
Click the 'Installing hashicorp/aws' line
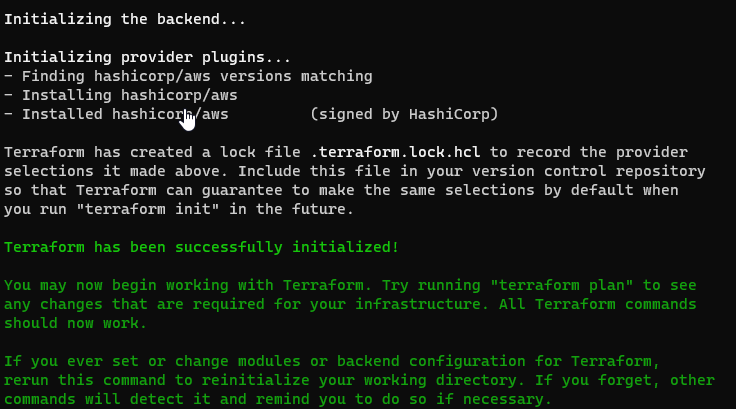pos(121,95)
